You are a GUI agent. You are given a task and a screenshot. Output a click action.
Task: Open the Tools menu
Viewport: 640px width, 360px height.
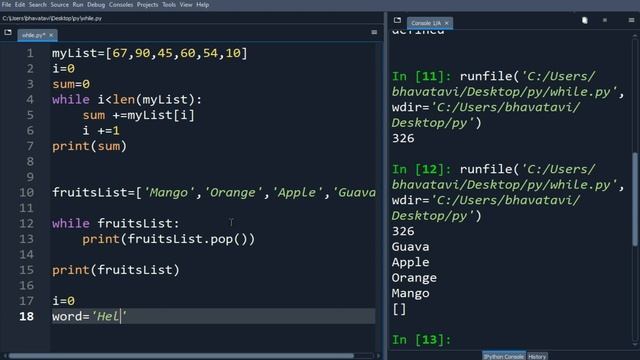click(x=169, y=5)
